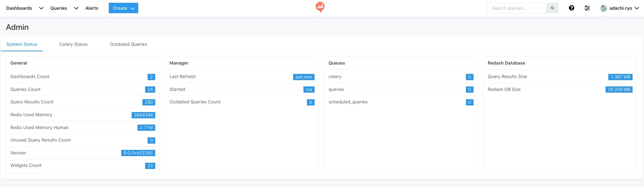This screenshot has height=187, width=644.
Task: Open the adachi.ryo account menu chevron
Action: pos(637,8)
